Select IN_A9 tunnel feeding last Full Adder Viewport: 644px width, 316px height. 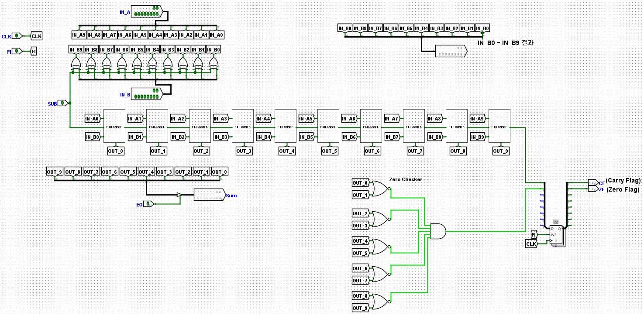[x=478, y=118]
